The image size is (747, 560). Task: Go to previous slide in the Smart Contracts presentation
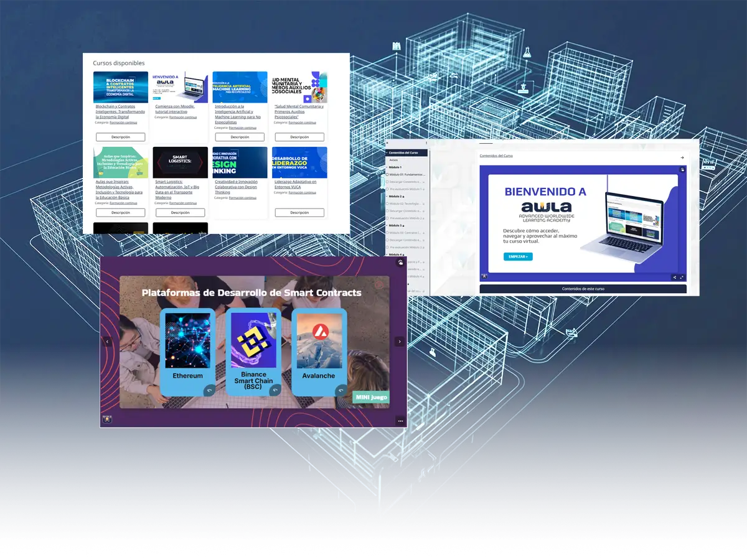point(107,342)
